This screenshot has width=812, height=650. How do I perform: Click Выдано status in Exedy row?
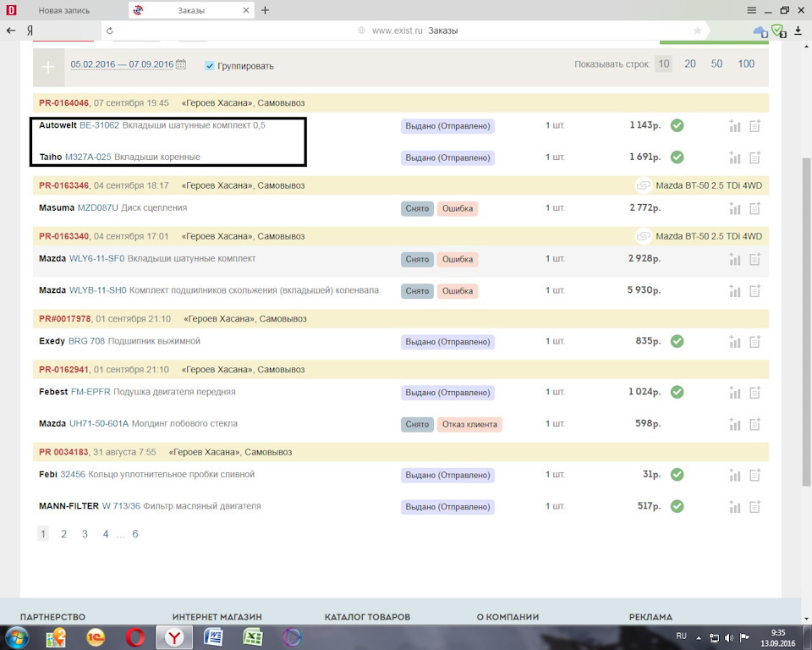pyautogui.click(x=447, y=342)
